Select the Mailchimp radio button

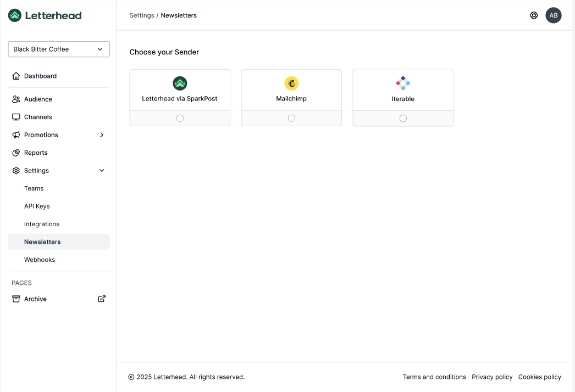(291, 118)
